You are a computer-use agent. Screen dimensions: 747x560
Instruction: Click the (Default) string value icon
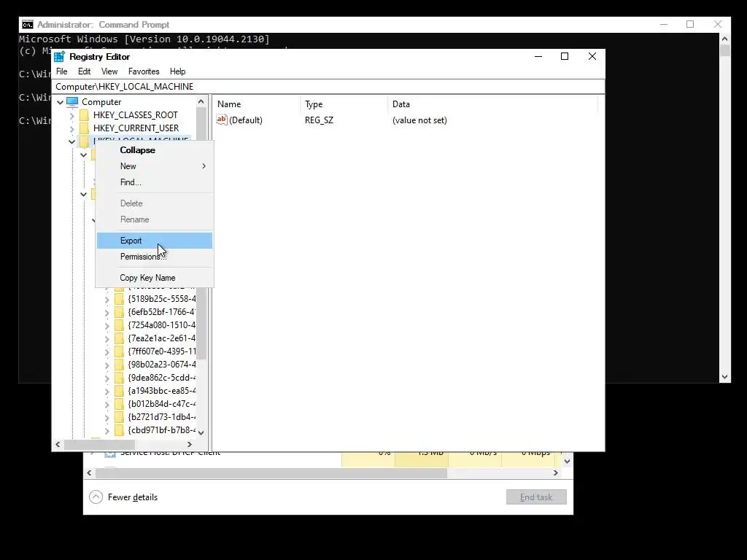(222, 120)
